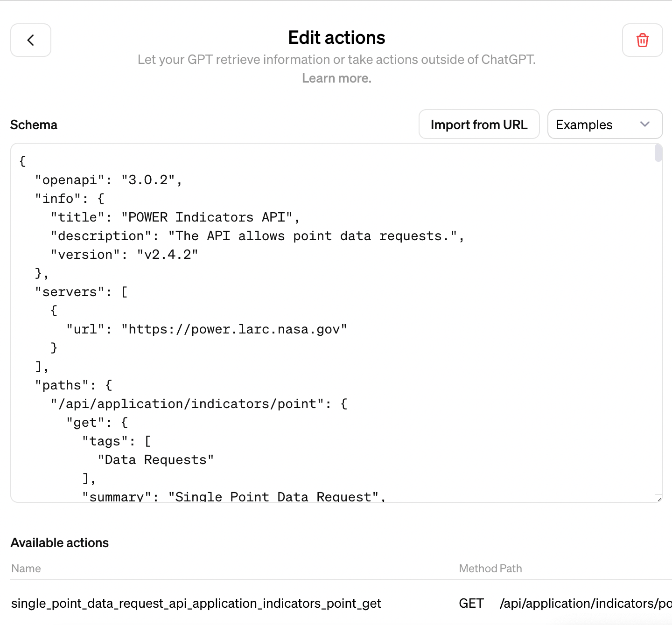Image resolution: width=672 pixels, height=625 pixels.
Task: Click the Method Path column header
Action: point(490,569)
